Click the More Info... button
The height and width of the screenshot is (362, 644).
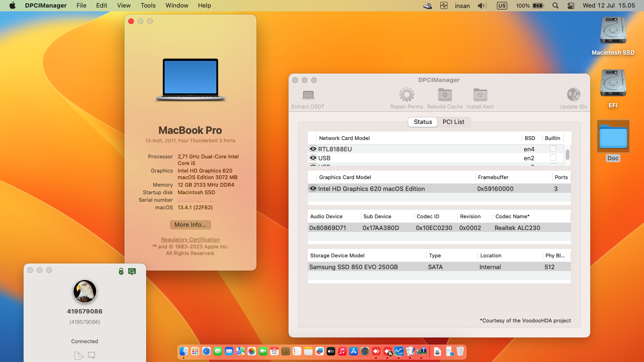190,225
